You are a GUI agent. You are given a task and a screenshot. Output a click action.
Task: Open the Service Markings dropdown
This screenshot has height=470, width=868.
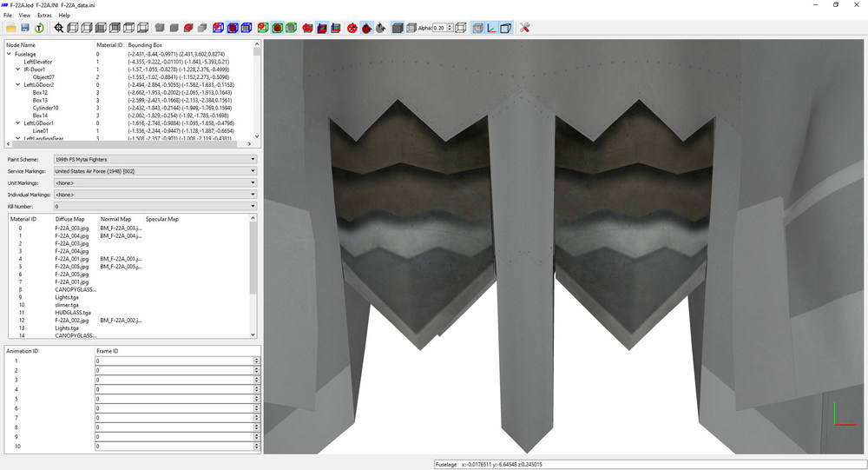click(x=155, y=171)
